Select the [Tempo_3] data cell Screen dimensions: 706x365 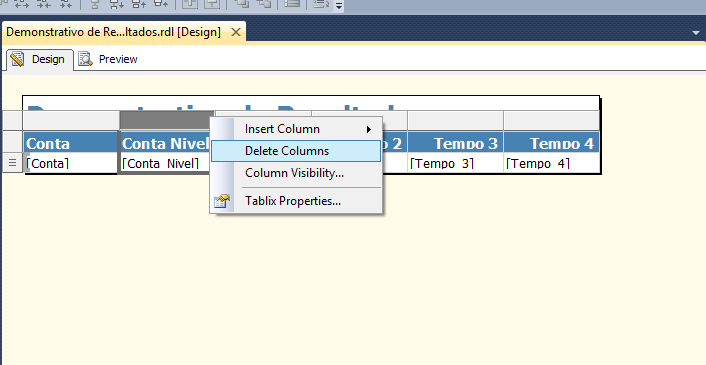point(455,162)
